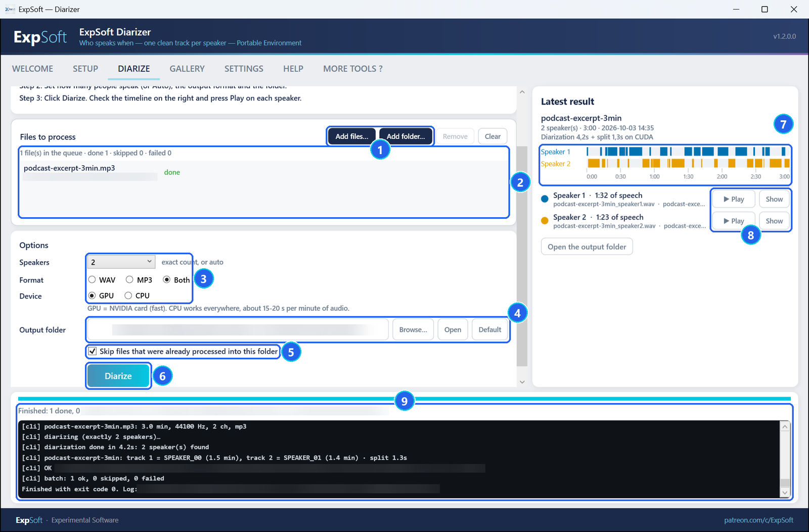This screenshot has width=809, height=532.
Task: Click the blue Speaker 1 color dot
Action: click(545, 199)
